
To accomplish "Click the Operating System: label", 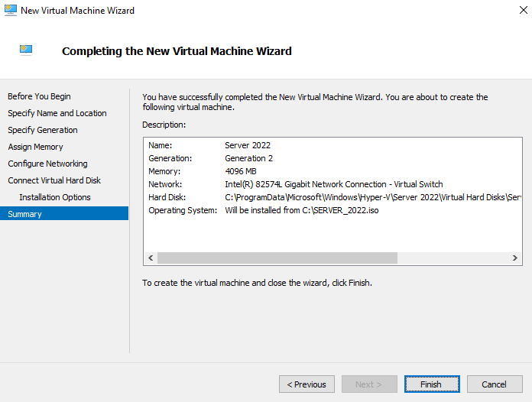I will (183, 210).
